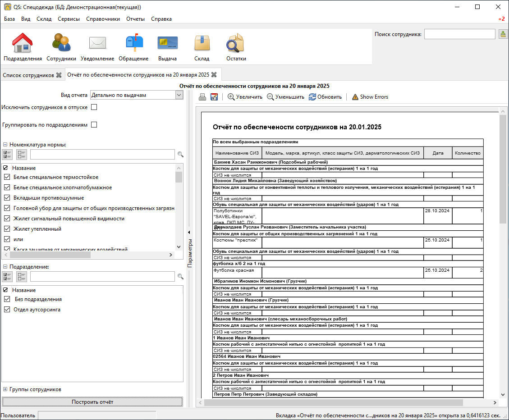The height and width of the screenshot is (420, 509).
Task: Click the Построить отчёт button
Action: click(92, 402)
